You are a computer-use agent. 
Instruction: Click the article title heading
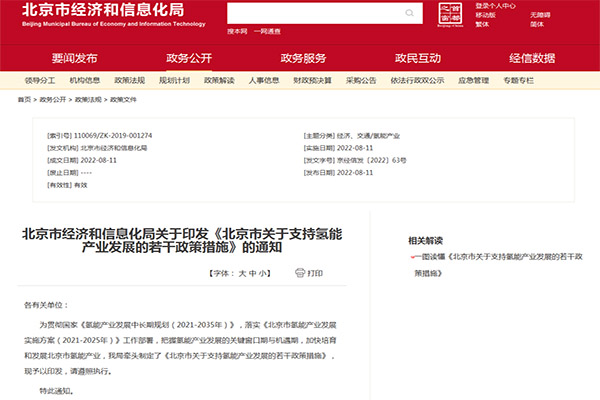[x=182, y=240]
